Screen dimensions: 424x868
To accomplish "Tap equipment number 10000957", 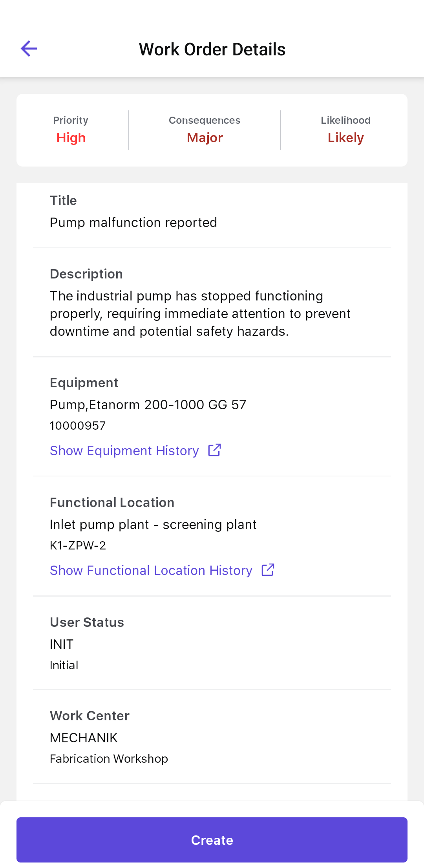I will pos(78,426).
